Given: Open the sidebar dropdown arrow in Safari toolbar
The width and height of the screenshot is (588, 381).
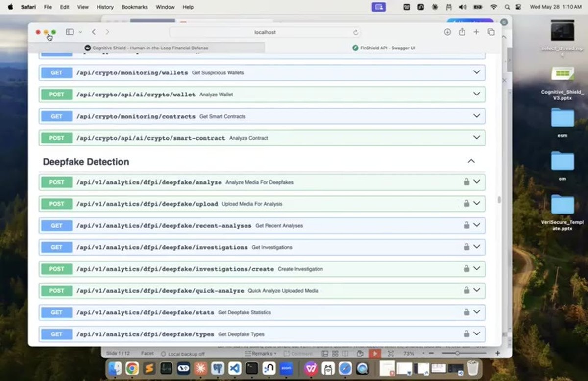Looking at the screenshot, I should point(80,32).
